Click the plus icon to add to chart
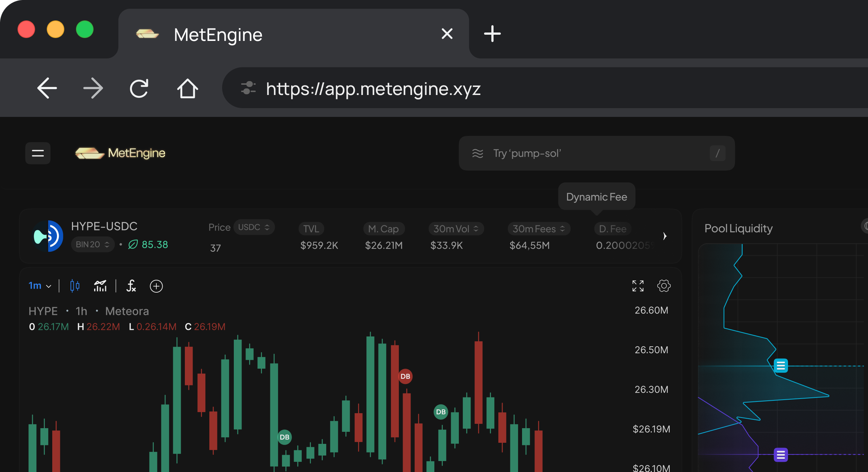The height and width of the screenshot is (472, 868). tap(157, 286)
